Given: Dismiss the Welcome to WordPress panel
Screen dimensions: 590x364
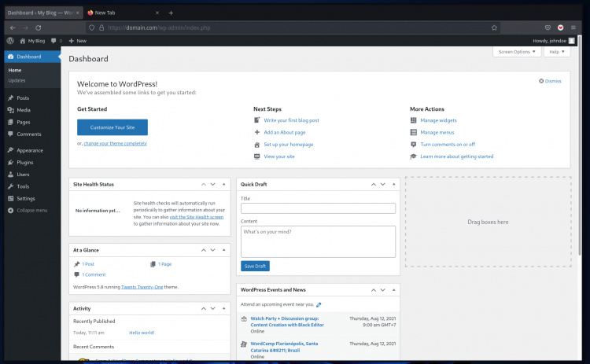Looking at the screenshot, I should 550,81.
